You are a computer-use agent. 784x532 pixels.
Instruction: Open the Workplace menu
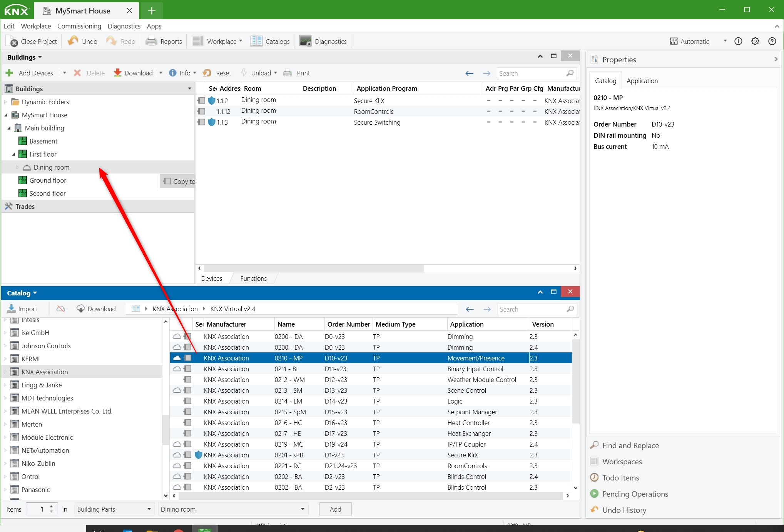(x=36, y=26)
